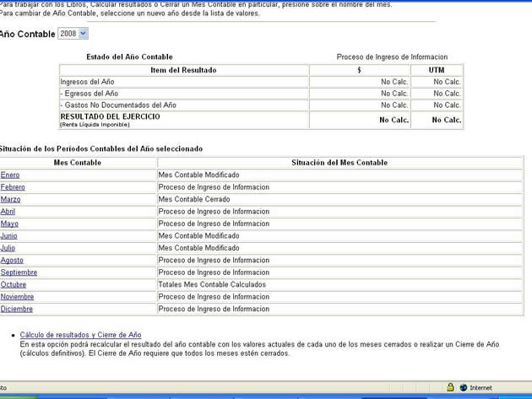Open Cálculo de resultados y Cierre de Año
532x399 pixels.
click(x=80, y=335)
